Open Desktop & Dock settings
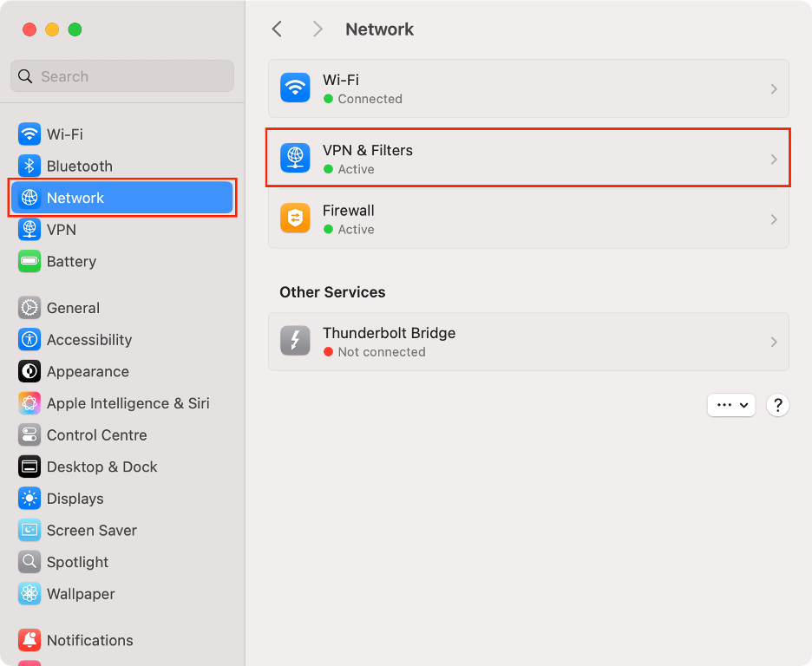 click(29, 467)
